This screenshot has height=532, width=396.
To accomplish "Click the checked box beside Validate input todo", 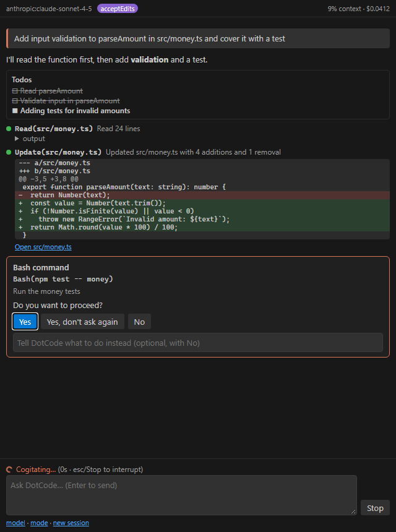I will (x=15, y=101).
